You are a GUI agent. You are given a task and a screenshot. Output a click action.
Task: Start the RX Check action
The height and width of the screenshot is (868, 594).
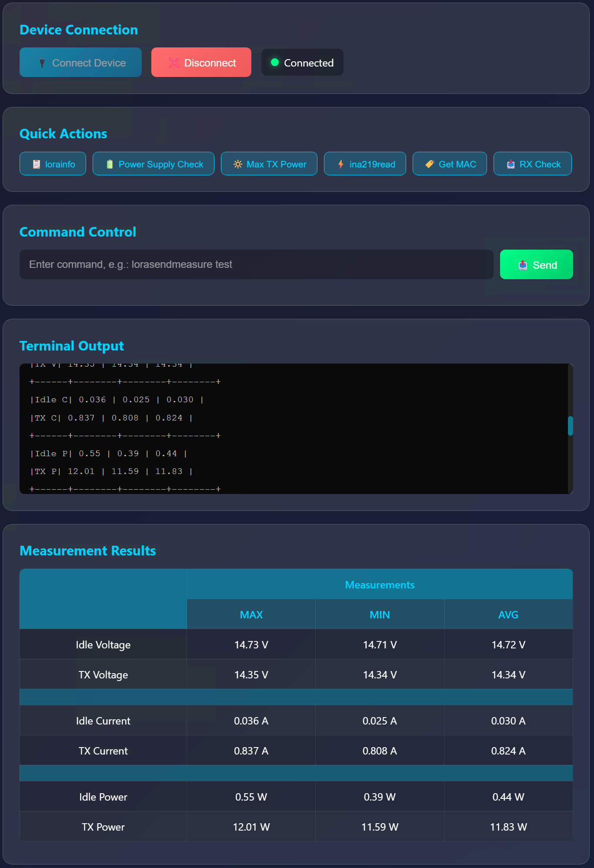point(533,164)
